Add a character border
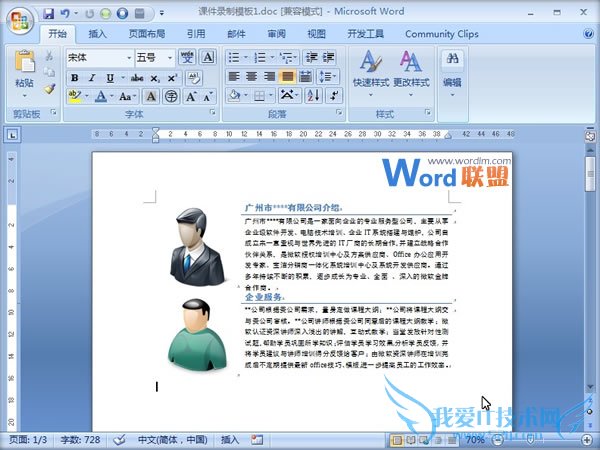This screenshot has height=450, width=600. pyautogui.click(x=208, y=57)
